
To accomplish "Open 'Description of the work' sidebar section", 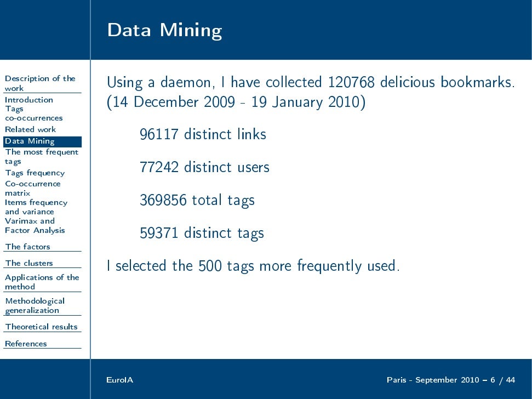I will click(40, 83).
